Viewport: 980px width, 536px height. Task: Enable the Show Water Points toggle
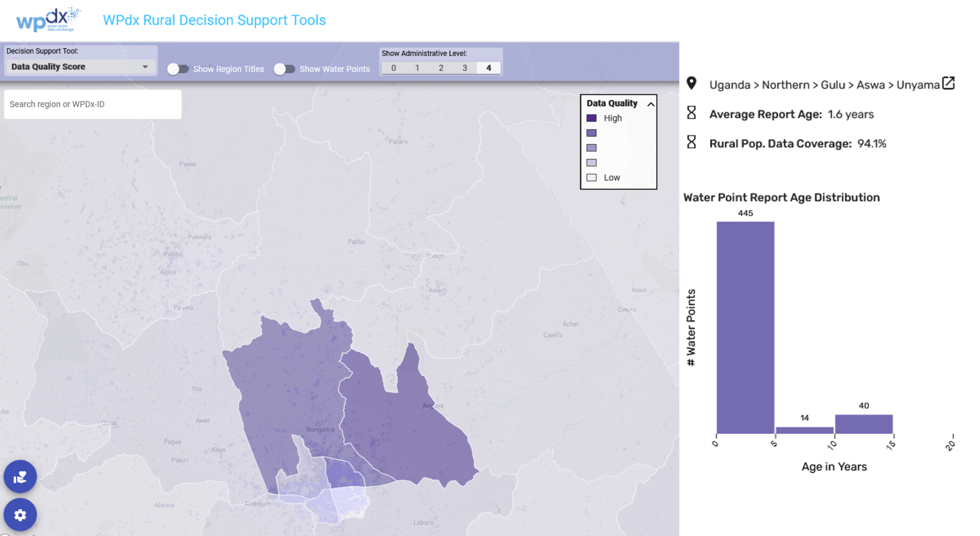click(285, 69)
